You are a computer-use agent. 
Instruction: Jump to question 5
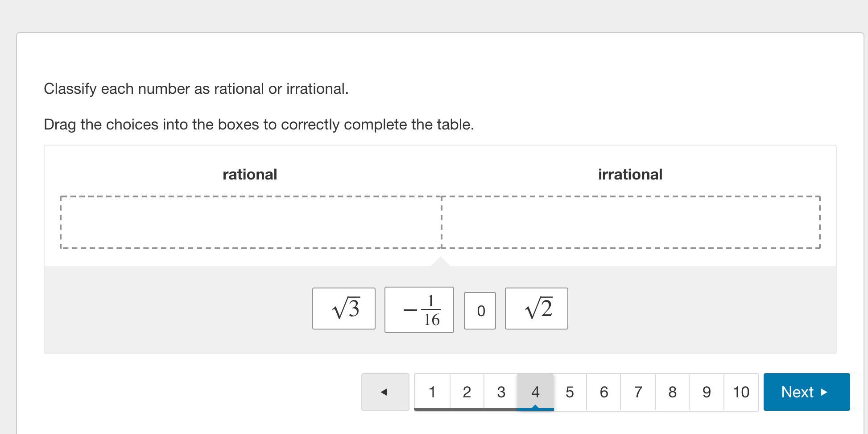[570, 392]
